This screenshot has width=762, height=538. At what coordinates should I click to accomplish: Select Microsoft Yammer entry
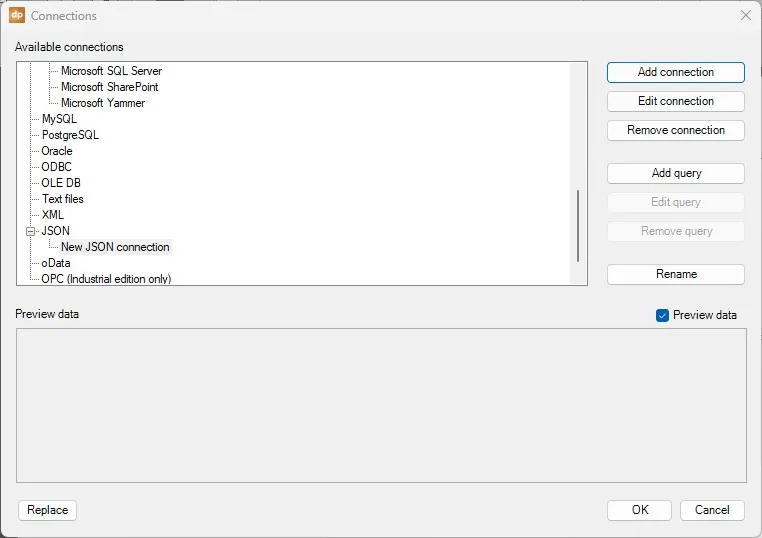(103, 103)
